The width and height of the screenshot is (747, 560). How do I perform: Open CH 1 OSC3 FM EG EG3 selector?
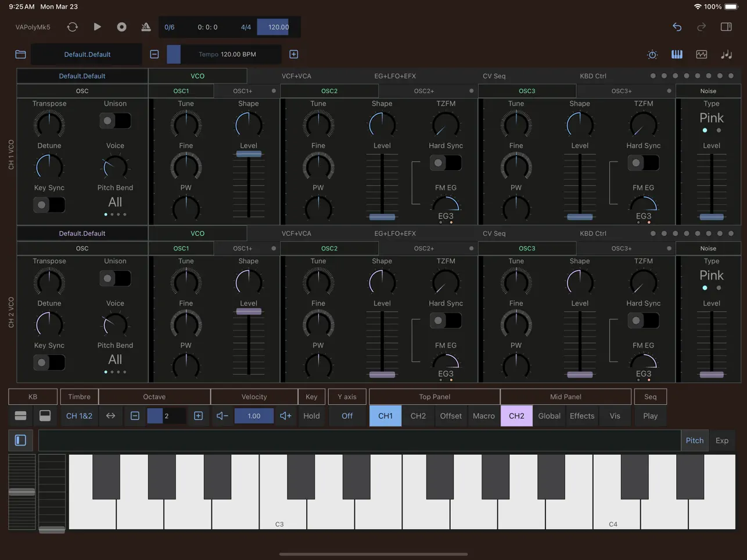click(x=643, y=216)
